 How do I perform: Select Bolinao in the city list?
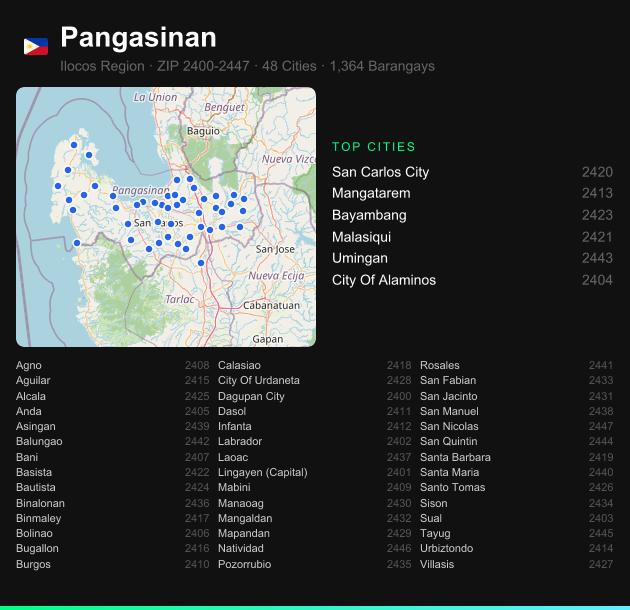click(x=112, y=533)
